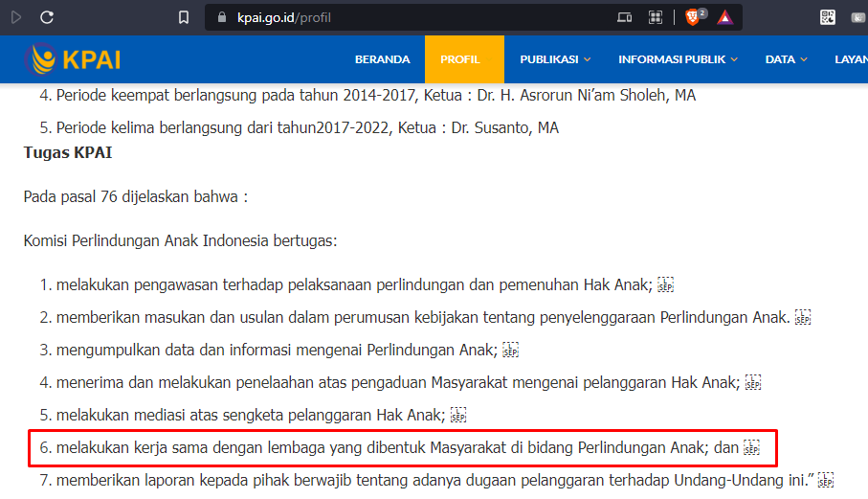The height and width of the screenshot is (499, 868).
Task: Click the device view icon in address bar
Action: point(624,18)
